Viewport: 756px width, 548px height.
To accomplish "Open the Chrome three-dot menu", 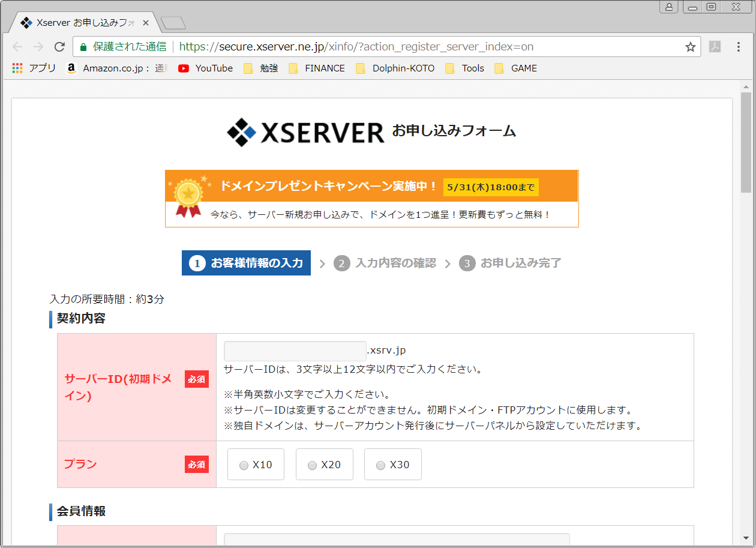I will (x=739, y=47).
